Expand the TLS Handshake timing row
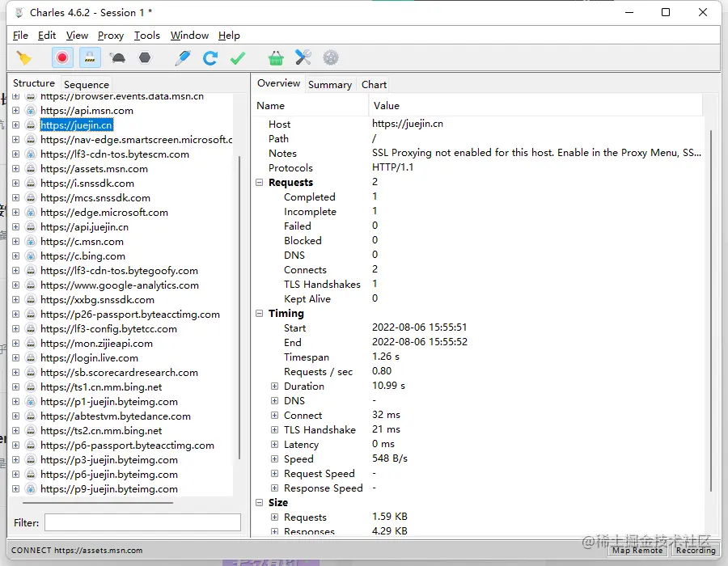Image resolution: width=728 pixels, height=566 pixels. [275, 429]
